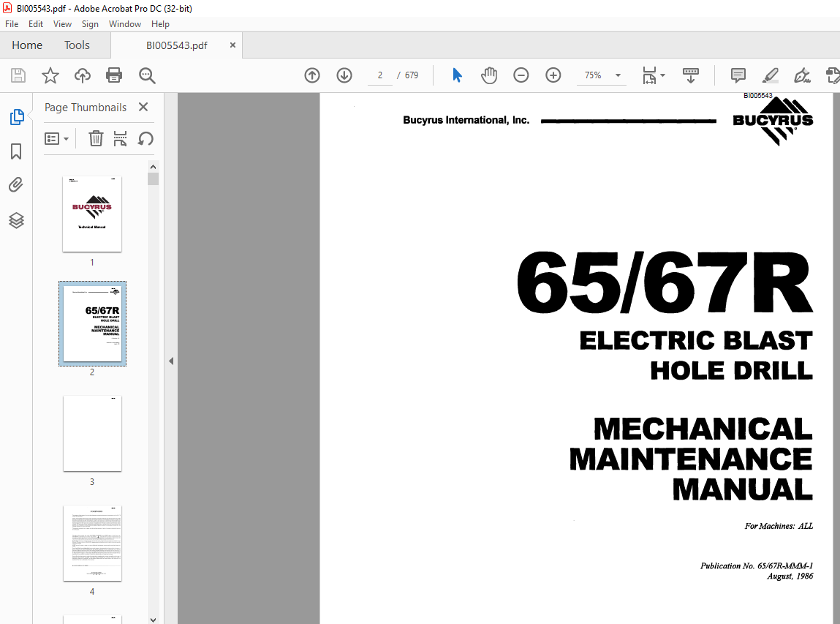The height and width of the screenshot is (624, 840).
Task: Select page 3 blank thumbnail
Action: (x=92, y=434)
